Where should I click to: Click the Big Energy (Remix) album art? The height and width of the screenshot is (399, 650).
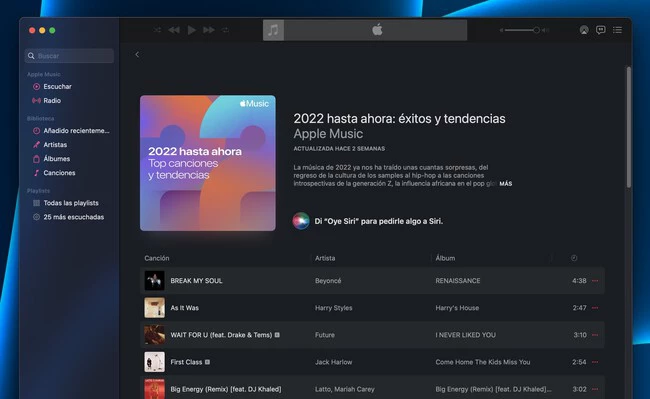point(155,389)
